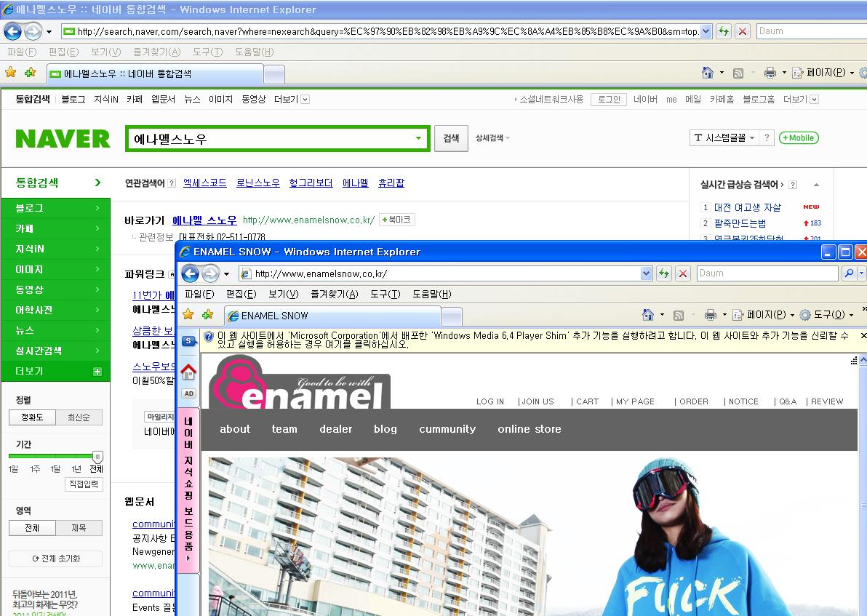Click Forward arrow in ENAMEL SNOW window
Image resolution: width=867 pixels, height=616 pixels.
210,273
